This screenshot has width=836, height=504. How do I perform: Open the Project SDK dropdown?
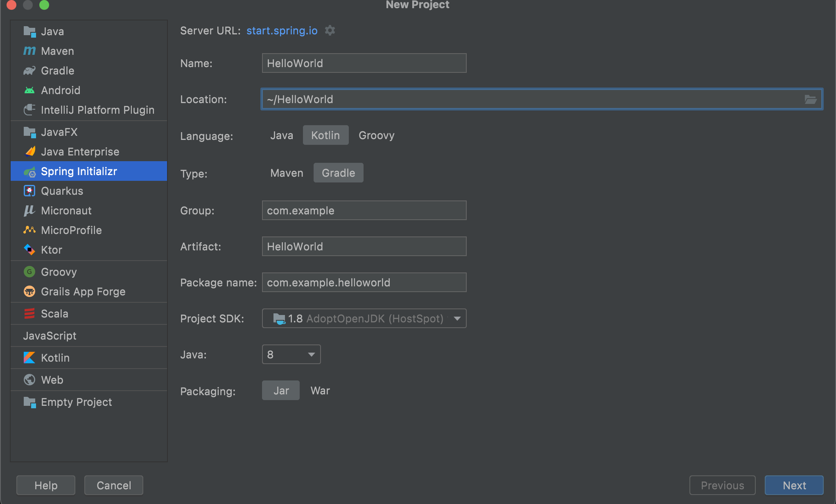pyautogui.click(x=457, y=319)
